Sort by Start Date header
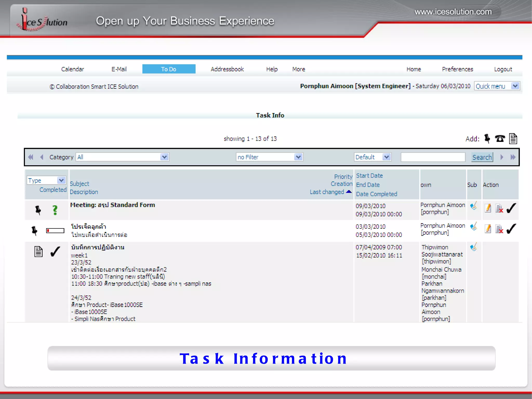Image resolution: width=532 pixels, height=399 pixels. coord(369,176)
